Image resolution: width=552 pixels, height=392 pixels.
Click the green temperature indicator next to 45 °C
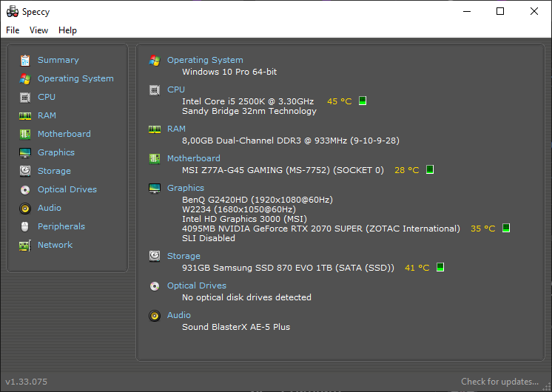point(363,101)
